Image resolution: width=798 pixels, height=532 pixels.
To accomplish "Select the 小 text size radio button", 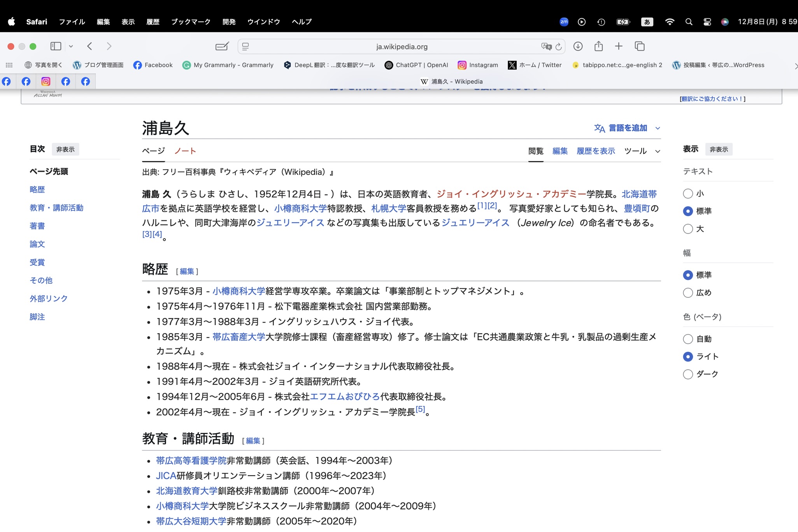I will coord(688,193).
